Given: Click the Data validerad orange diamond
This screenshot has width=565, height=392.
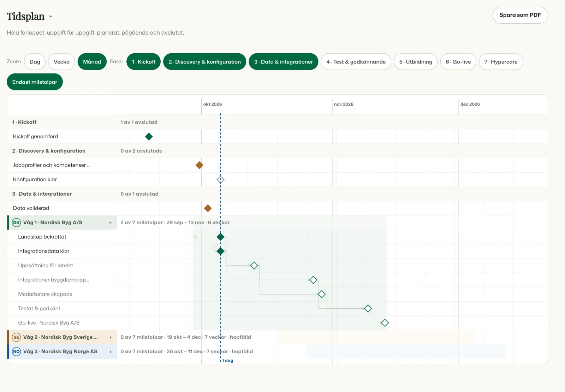Looking at the screenshot, I should (x=208, y=208).
